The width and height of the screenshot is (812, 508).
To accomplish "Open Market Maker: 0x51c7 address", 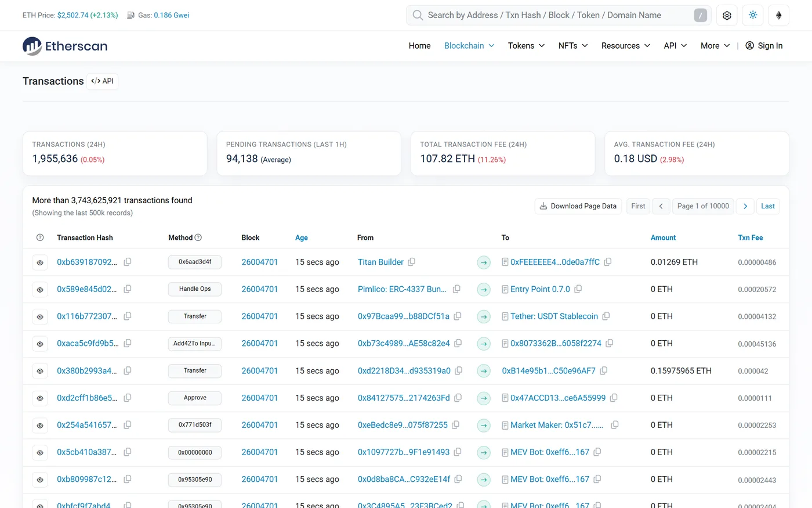I will (x=557, y=425).
